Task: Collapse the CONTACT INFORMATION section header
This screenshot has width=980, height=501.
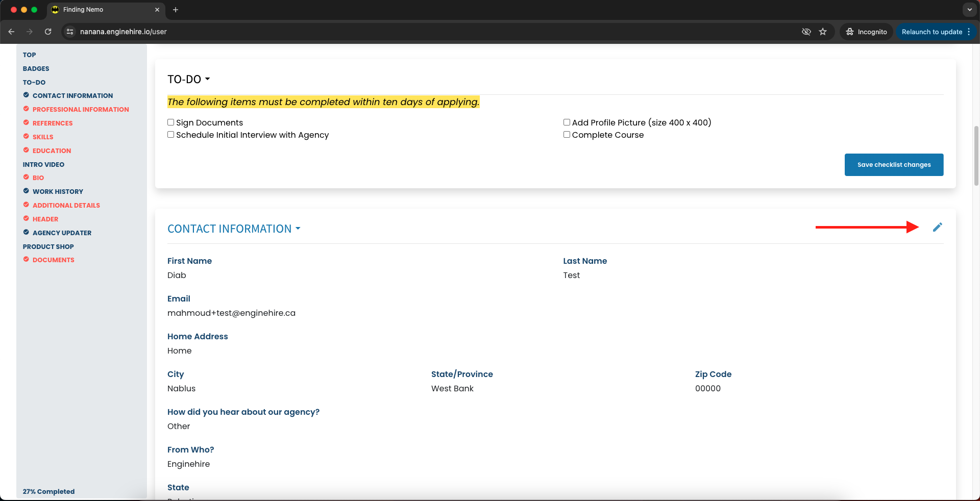Action: click(x=234, y=229)
